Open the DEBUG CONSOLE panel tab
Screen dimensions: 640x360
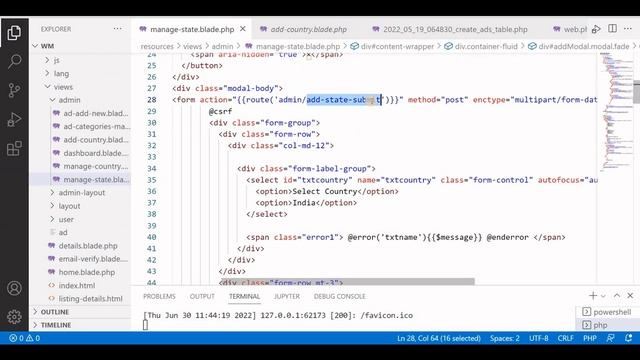340,296
